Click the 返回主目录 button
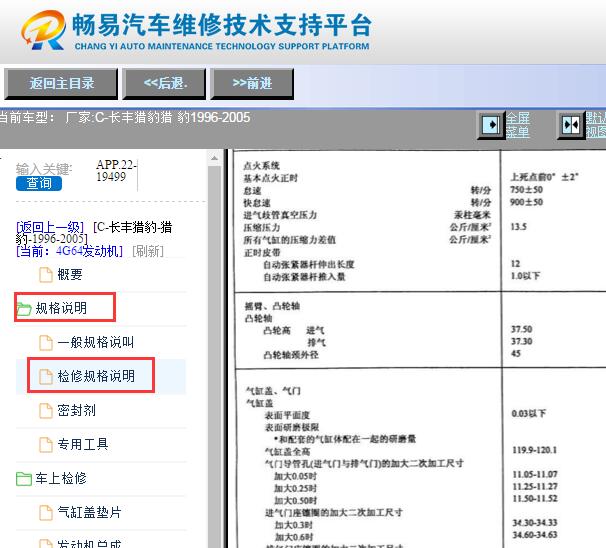606x548 pixels. coord(61,83)
